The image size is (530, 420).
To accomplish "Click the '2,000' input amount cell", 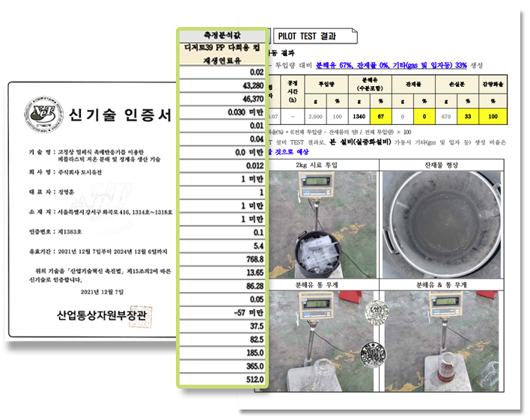I will [x=316, y=116].
